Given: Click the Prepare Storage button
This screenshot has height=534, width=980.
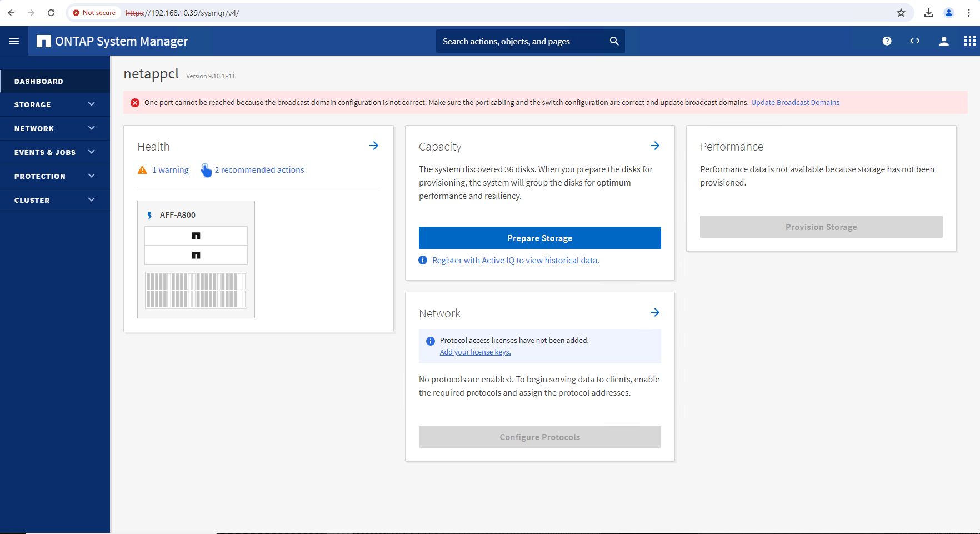Looking at the screenshot, I should click(540, 238).
